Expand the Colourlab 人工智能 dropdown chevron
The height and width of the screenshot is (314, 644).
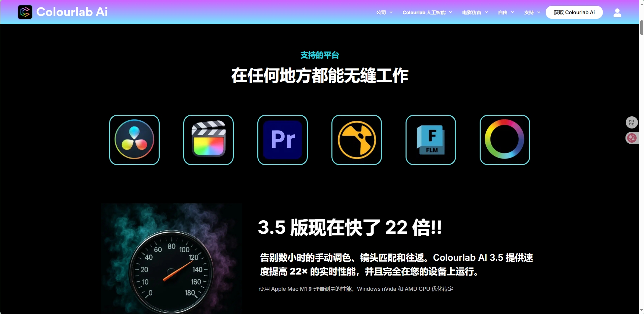click(451, 12)
